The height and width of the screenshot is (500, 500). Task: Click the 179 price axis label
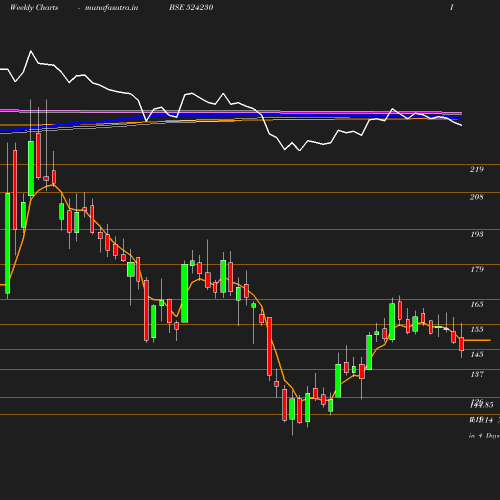click(477, 269)
